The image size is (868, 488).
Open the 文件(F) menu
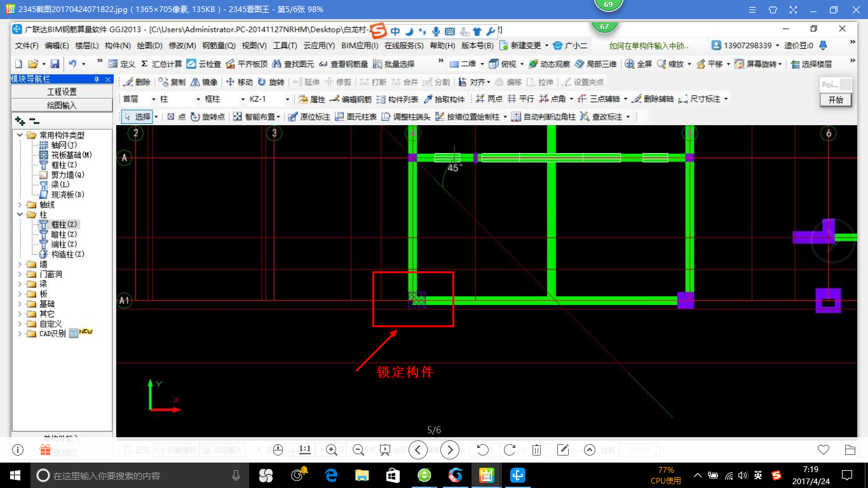point(27,46)
